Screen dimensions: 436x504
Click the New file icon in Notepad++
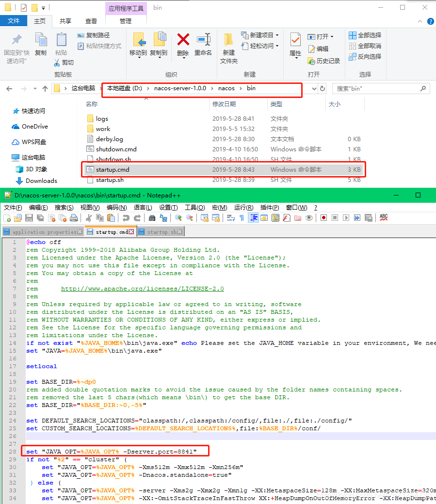[7, 218]
